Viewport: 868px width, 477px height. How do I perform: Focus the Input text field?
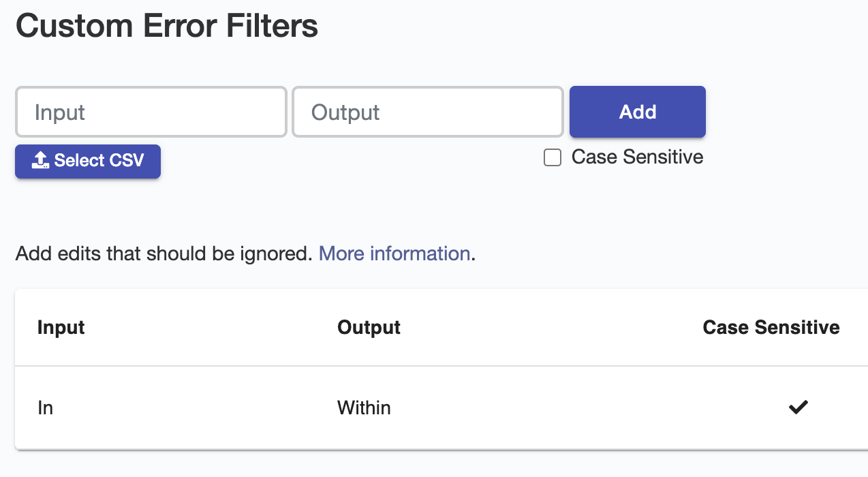151,112
